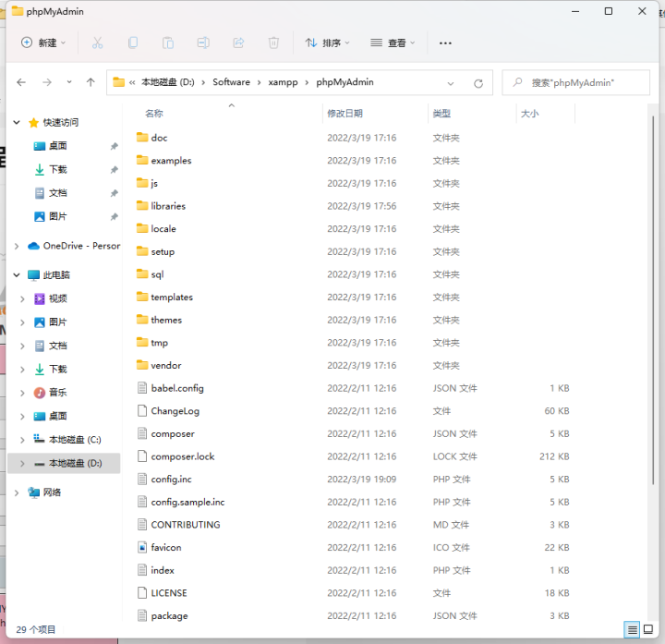
Task: Open the three-dots more options menu
Action: 445,43
